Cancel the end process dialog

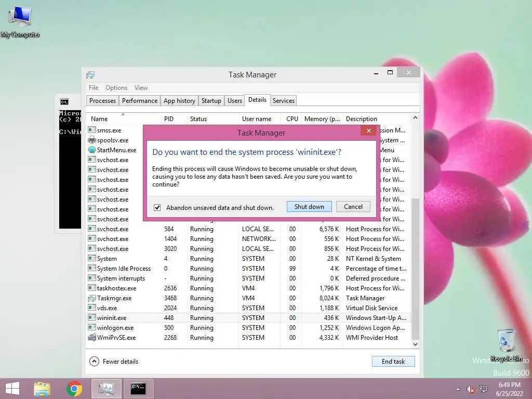353,207
